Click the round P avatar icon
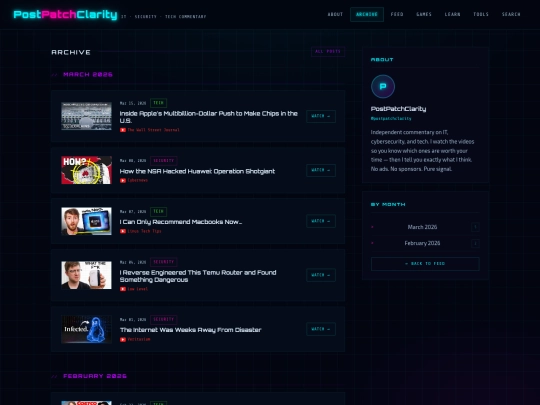 (x=383, y=86)
